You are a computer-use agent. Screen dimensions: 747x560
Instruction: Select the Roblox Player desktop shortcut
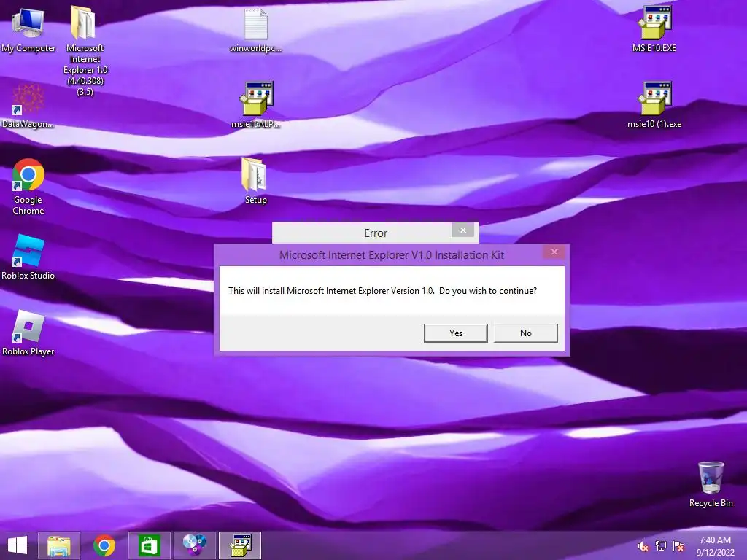coord(28,332)
